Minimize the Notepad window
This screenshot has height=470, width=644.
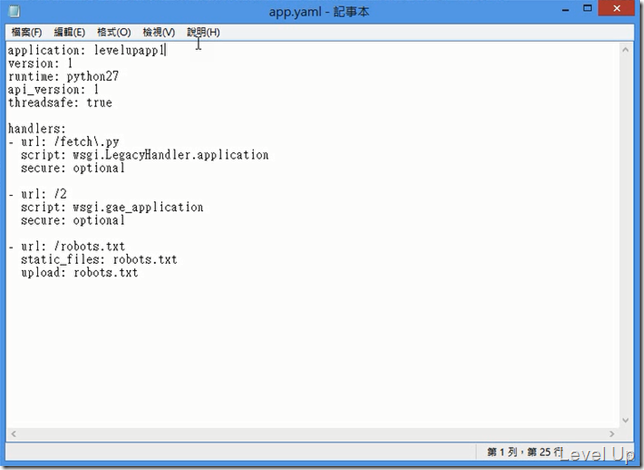coord(566,9)
